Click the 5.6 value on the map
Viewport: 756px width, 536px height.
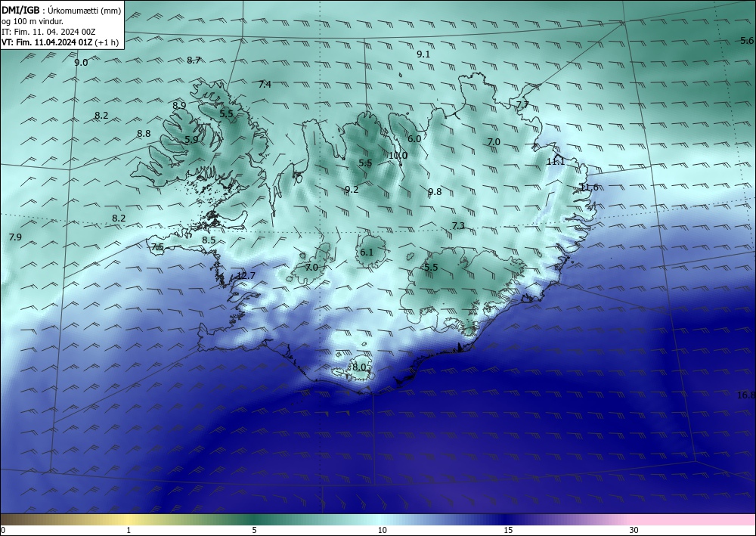pos(748,41)
